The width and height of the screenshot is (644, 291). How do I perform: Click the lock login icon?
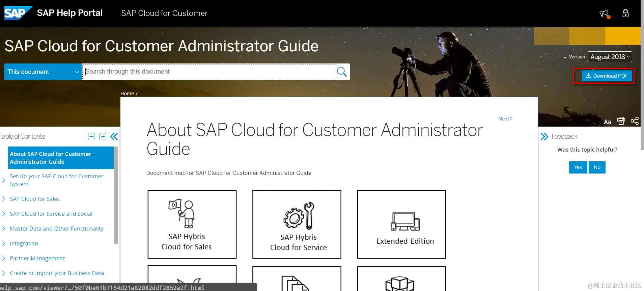[x=625, y=13]
